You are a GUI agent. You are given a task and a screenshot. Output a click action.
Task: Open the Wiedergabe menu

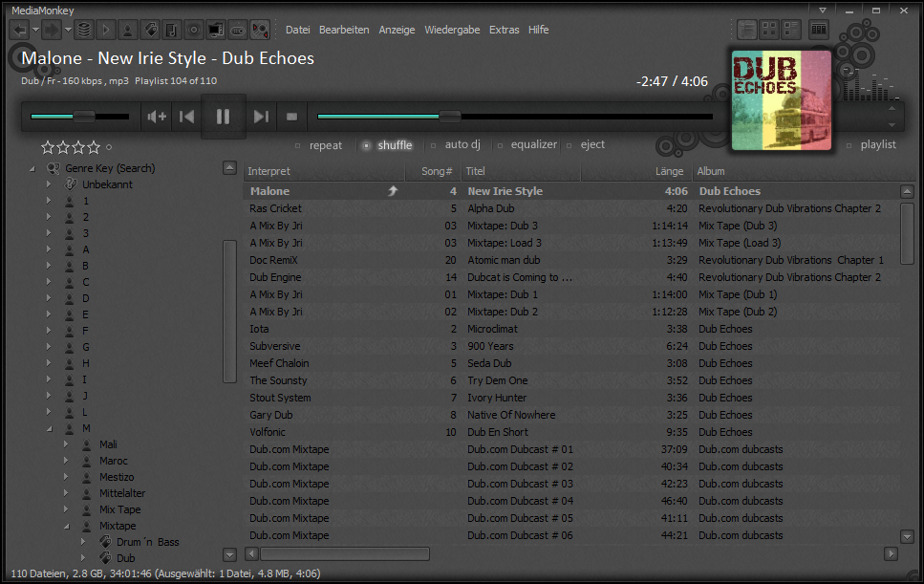click(x=452, y=30)
